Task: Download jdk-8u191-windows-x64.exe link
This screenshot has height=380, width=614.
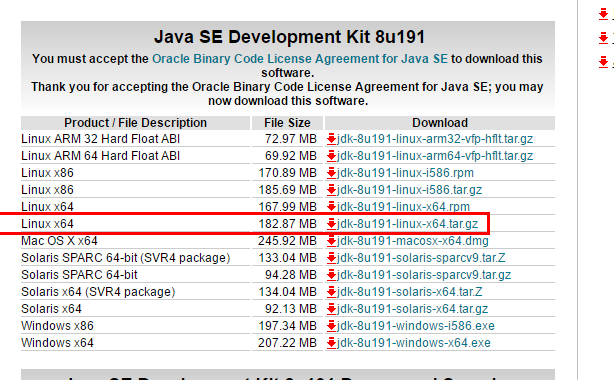Action: tap(414, 343)
